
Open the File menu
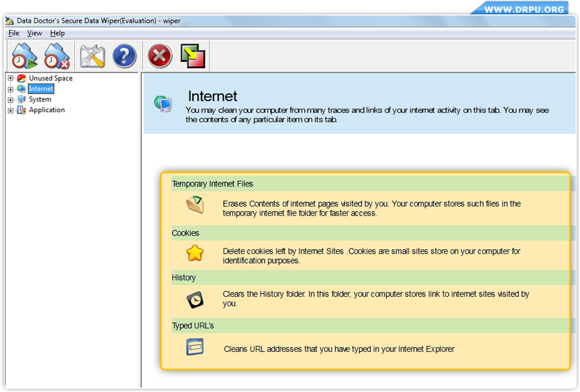coord(14,33)
